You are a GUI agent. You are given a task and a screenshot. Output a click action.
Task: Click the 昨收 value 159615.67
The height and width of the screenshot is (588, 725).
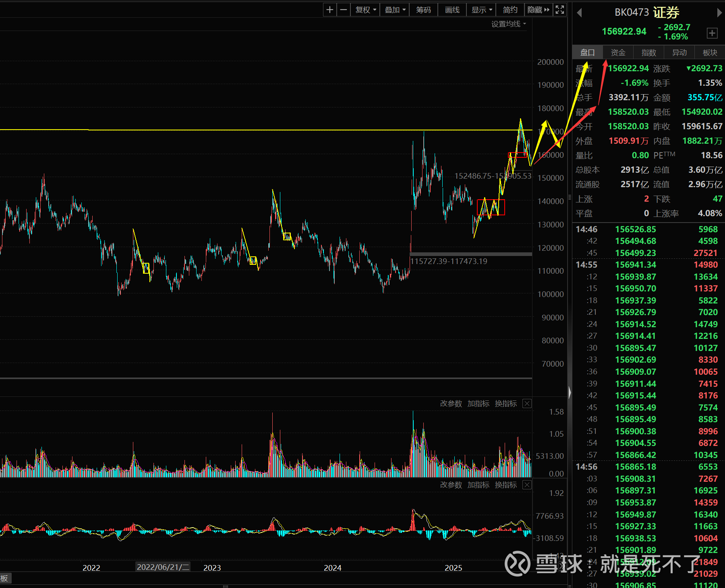pyautogui.click(x=702, y=126)
